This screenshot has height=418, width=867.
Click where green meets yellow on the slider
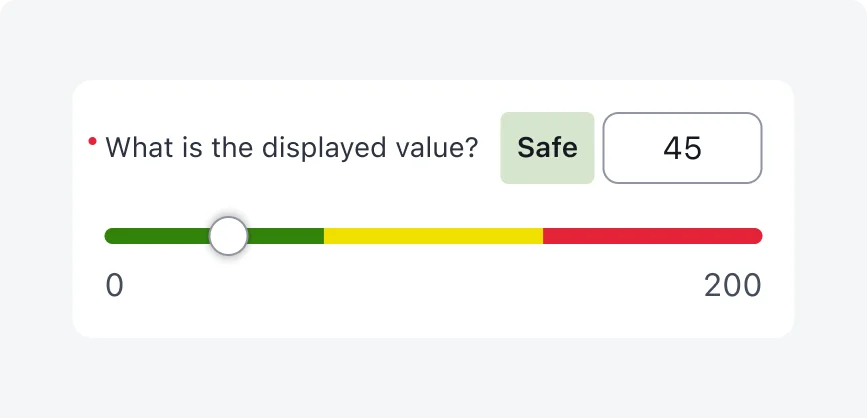coord(324,236)
